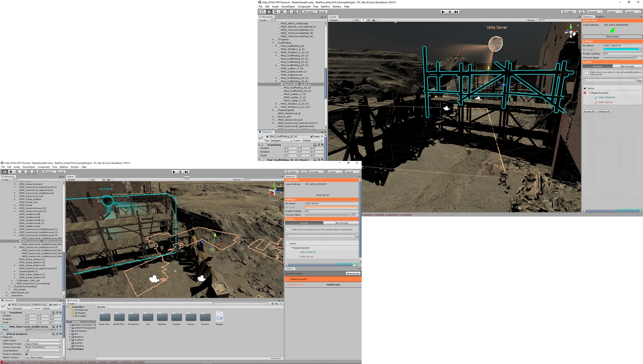
Task: Expand the Packages folder in Project panel
Action: click(68, 349)
